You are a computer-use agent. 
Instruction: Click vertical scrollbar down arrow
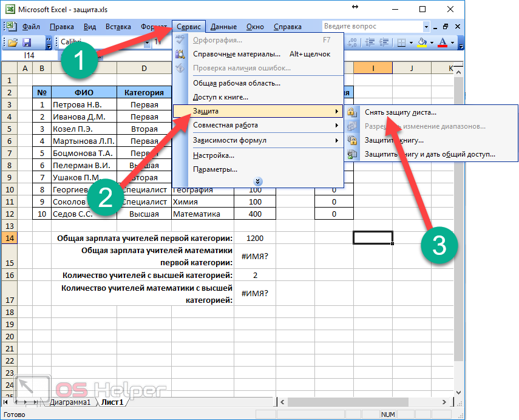point(458,393)
